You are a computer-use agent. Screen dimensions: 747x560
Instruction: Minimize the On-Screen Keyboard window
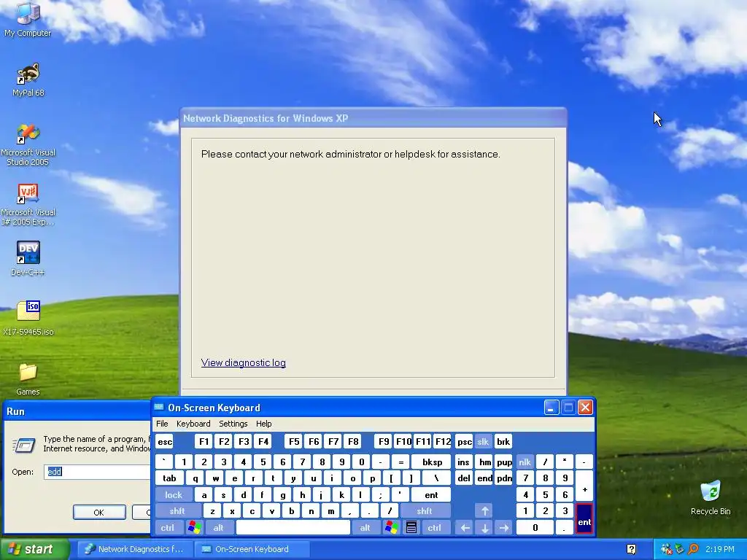pos(551,408)
